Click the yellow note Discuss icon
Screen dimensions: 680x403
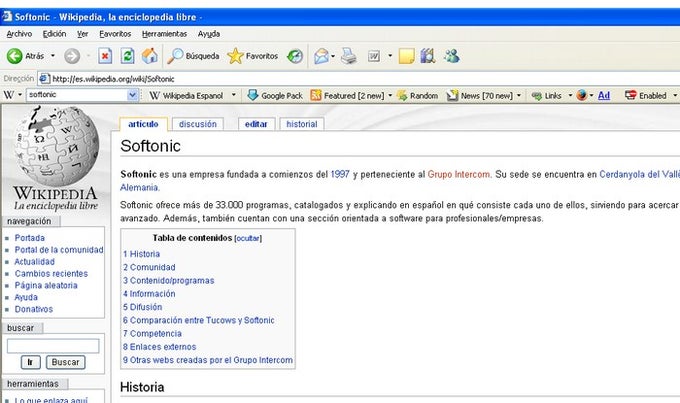pos(406,56)
